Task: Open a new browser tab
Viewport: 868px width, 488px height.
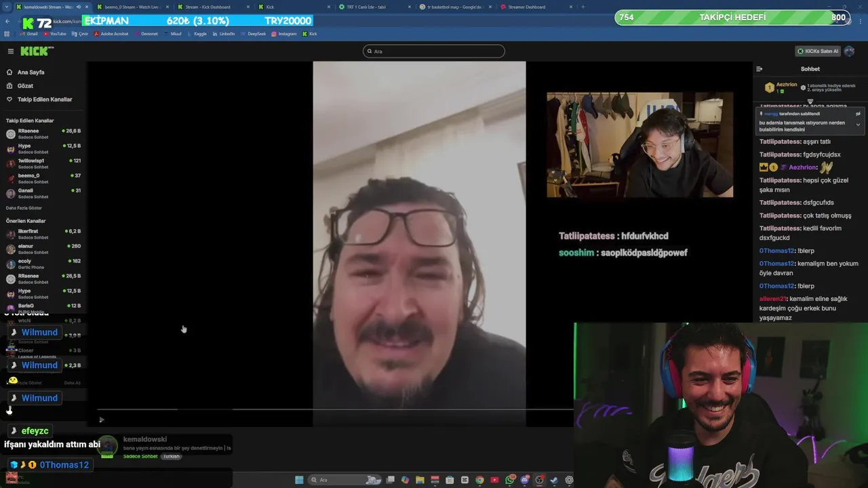Action: (583, 7)
